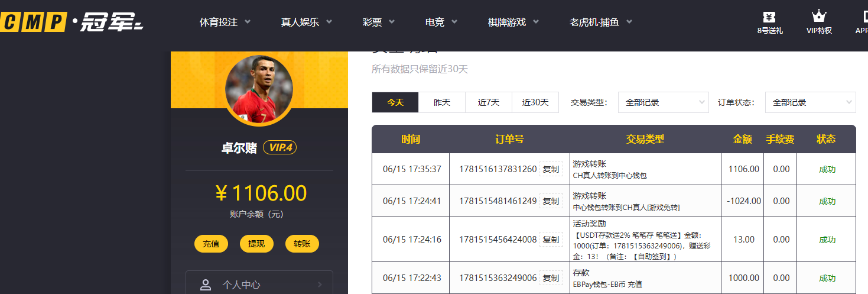Click the 提现 button
Viewport: 868px width, 294px height.
pos(256,244)
